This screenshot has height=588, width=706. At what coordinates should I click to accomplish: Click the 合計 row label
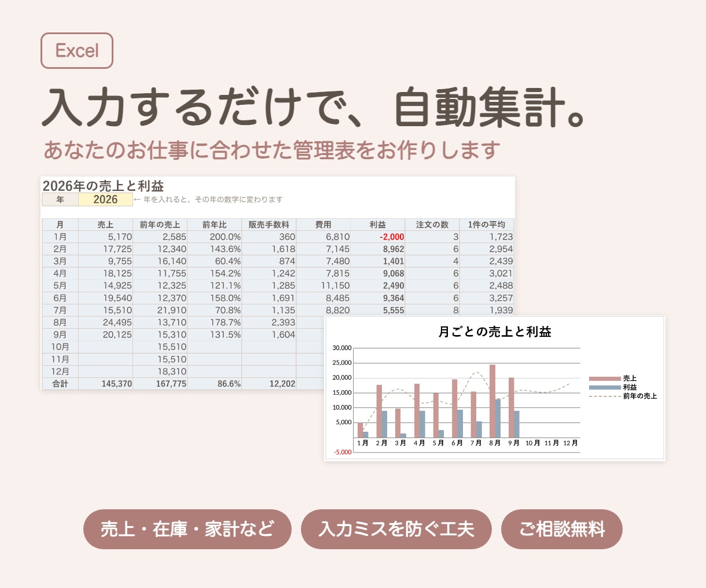click(60, 384)
